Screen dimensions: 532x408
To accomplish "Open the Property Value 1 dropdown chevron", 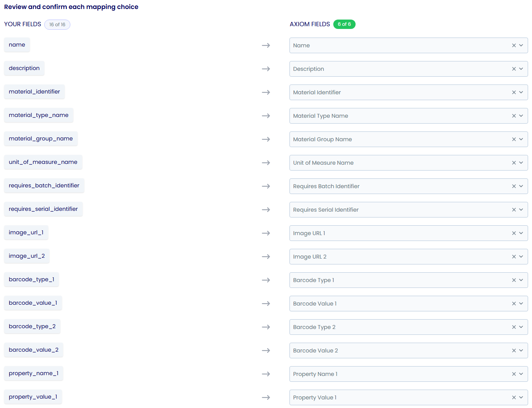I will (521, 397).
